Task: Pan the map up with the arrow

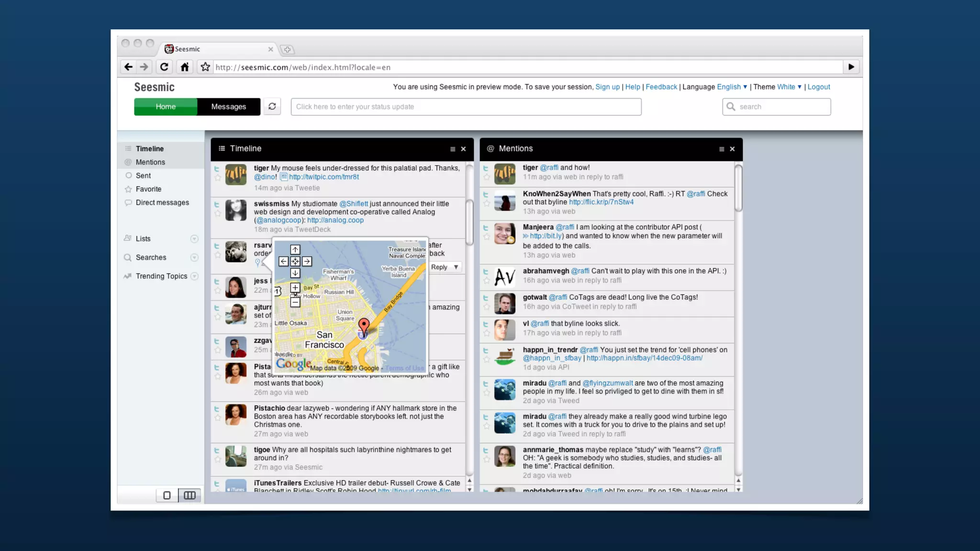Action: [295, 250]
